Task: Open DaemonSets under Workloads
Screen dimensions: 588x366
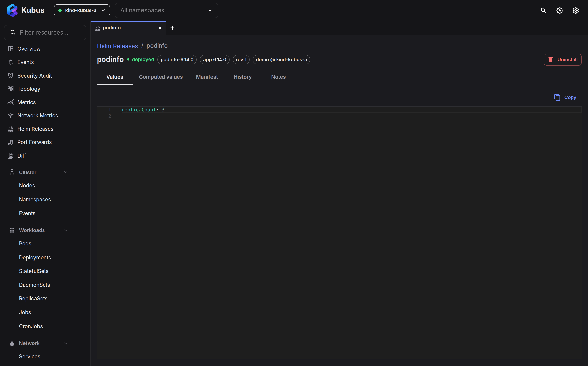Action: (35, 285)
